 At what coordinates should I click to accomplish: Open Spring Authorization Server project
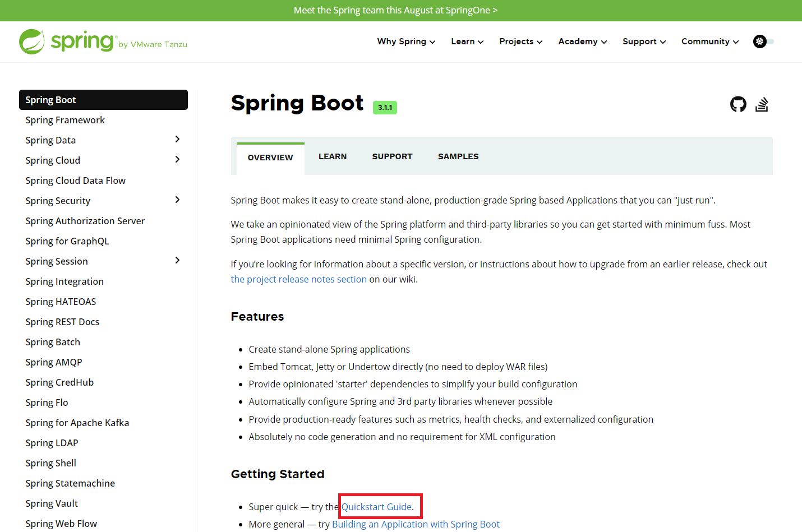[x=85, y=221]
